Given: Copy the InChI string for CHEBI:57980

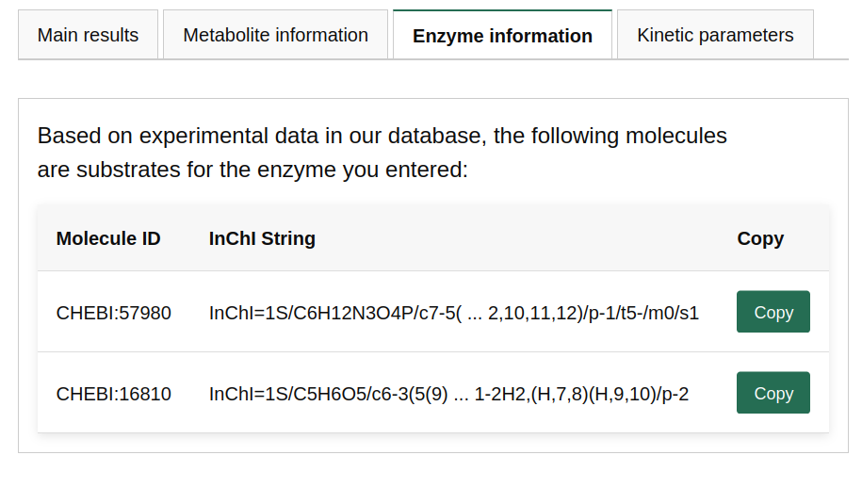Looking at the screenshot, I should 773,312.
